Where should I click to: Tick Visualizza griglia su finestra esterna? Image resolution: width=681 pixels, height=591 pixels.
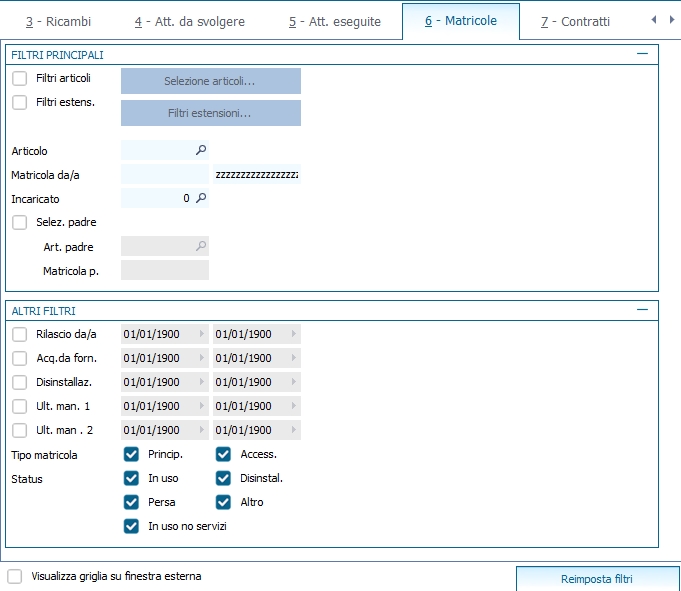click(x=15, y=577)
